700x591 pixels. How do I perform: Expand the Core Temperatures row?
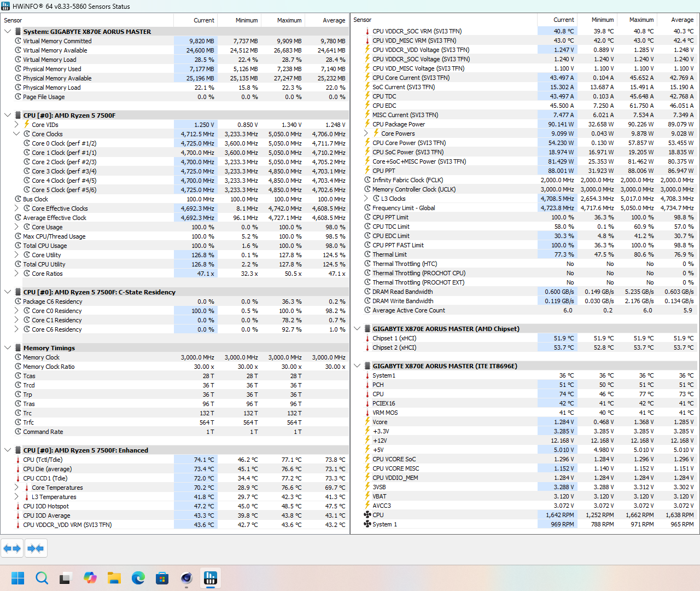click(16, 488)
